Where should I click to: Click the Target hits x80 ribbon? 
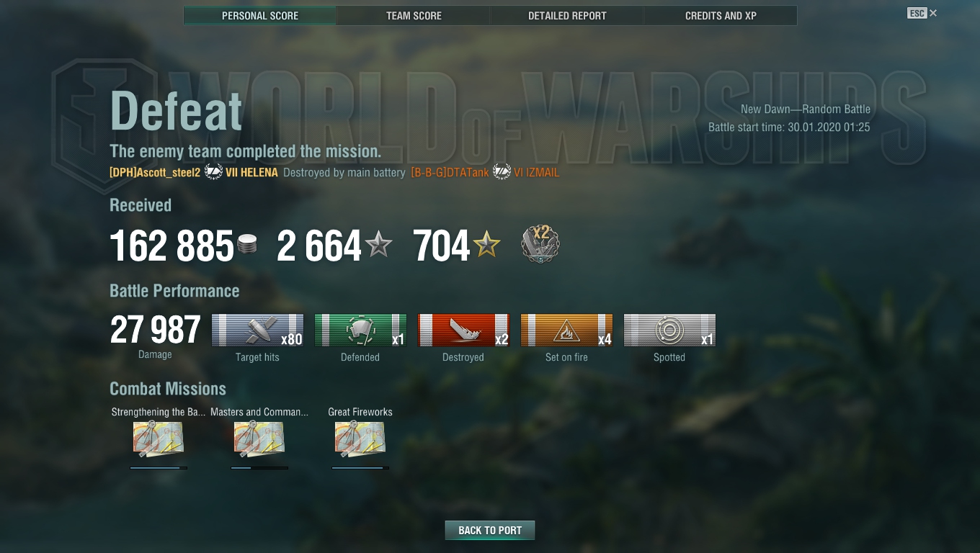point(257,331)
